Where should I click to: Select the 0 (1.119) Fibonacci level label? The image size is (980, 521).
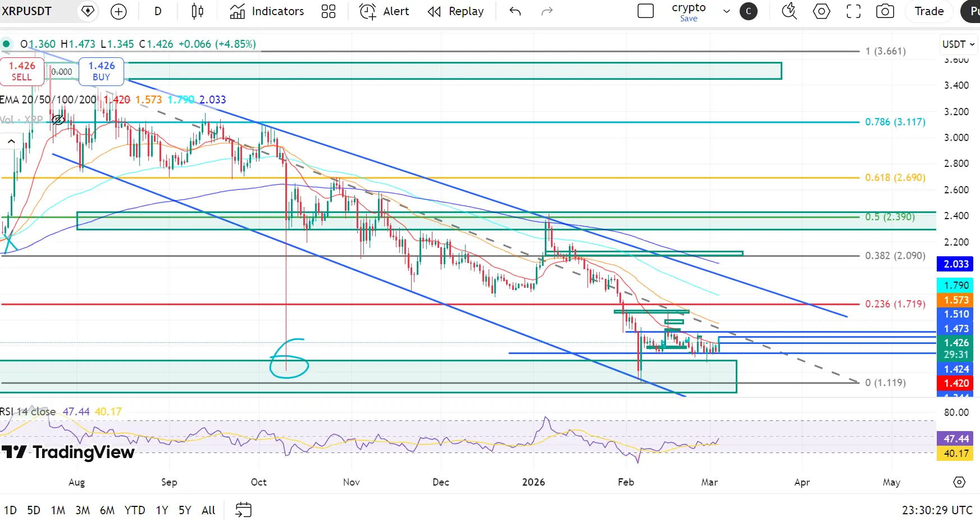pyautogui.click(x=886, y=383)
